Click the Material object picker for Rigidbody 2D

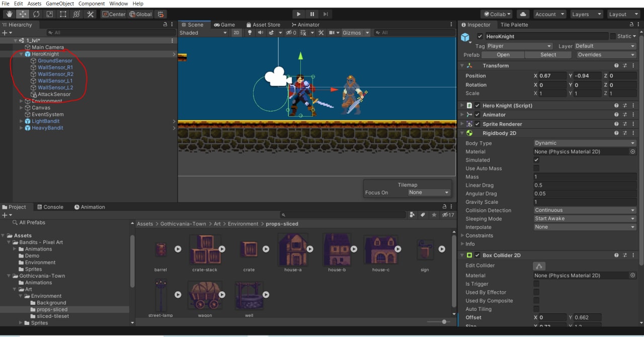[633, 151]
